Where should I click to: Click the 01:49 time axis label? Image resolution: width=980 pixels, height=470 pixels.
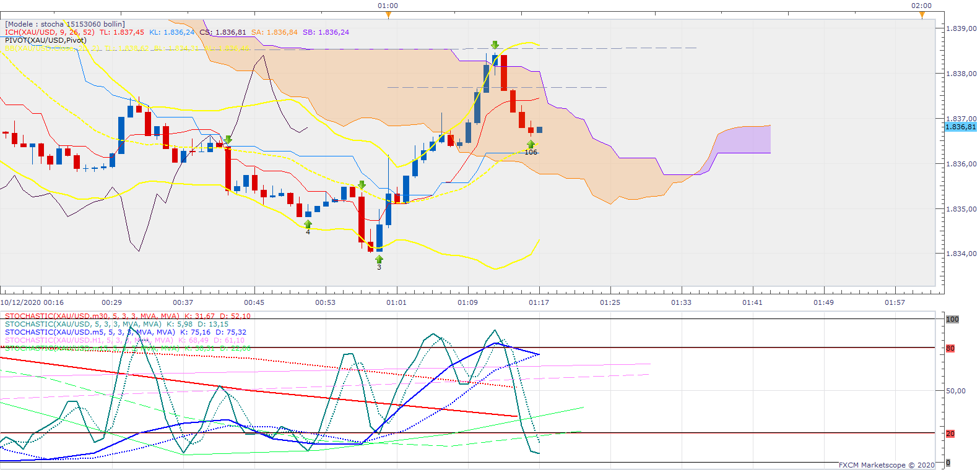824,302
